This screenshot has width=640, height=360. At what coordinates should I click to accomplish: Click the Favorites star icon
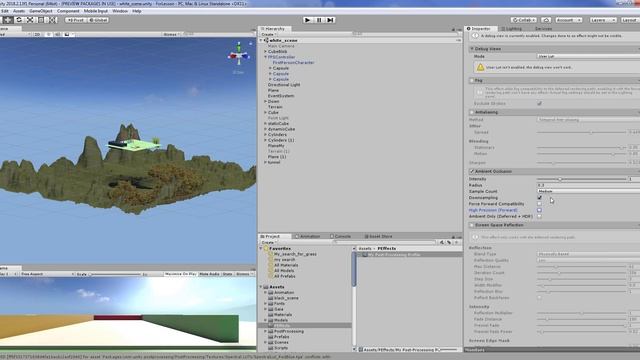pyautogui.click(x=266, y=248)
